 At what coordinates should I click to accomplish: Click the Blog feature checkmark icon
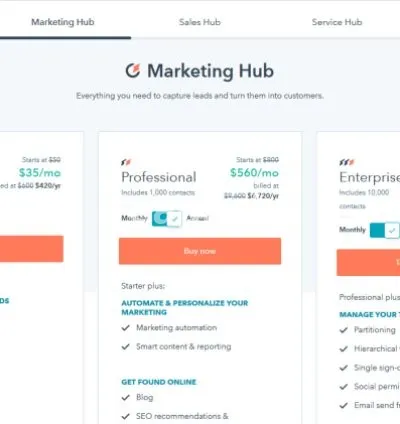pos(126,397)
